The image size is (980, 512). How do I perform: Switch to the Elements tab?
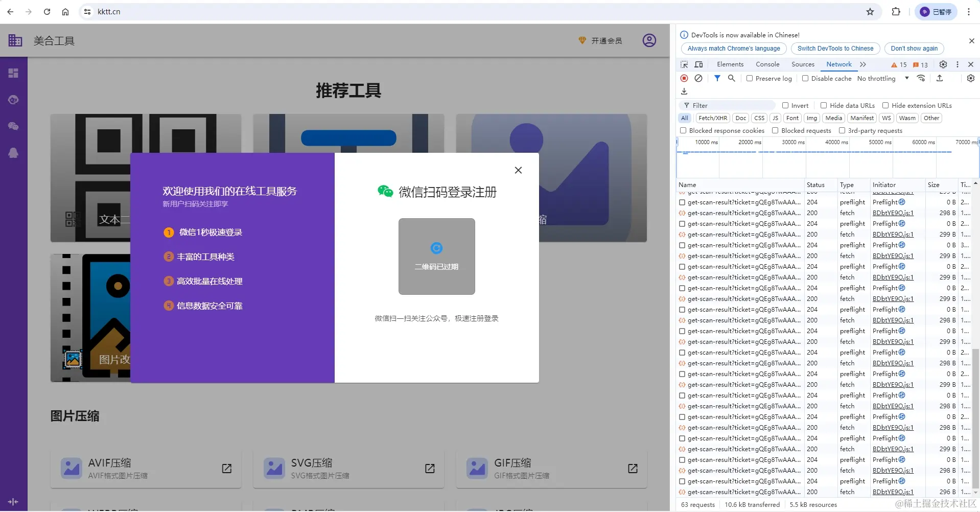pos(730,64)
